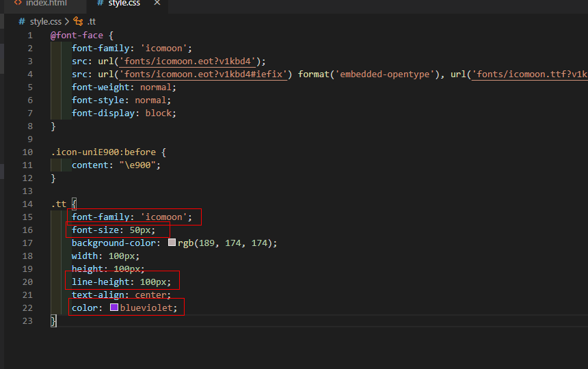Image resolution: width=588 pixels, height=369 pixels.
Task: Click 'font-family' property on line 2
Action: pos(101,49)
